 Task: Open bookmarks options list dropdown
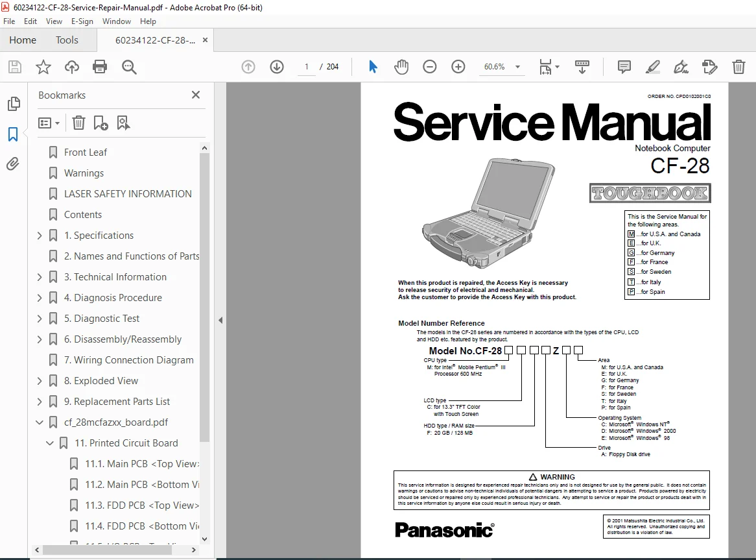(49, 123)
